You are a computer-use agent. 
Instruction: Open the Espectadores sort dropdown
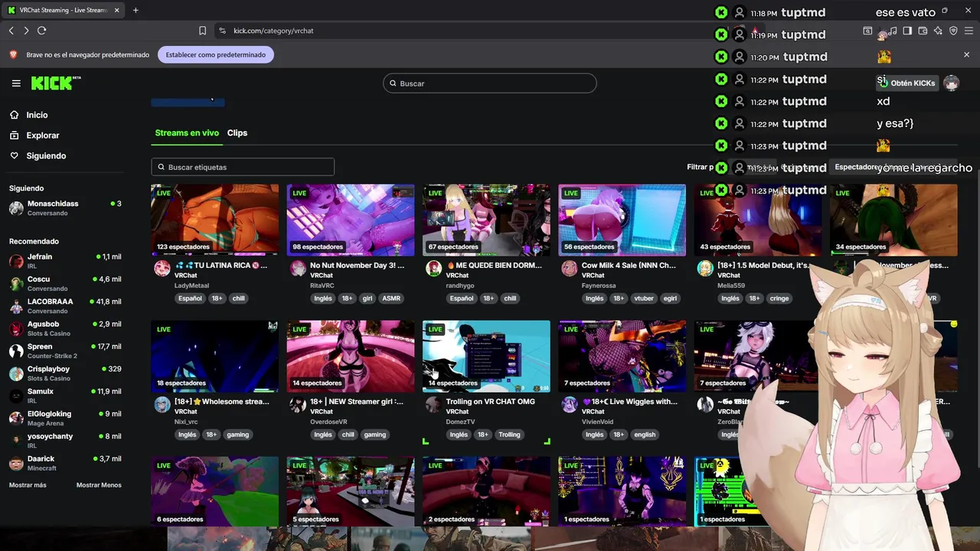(894, 167)
